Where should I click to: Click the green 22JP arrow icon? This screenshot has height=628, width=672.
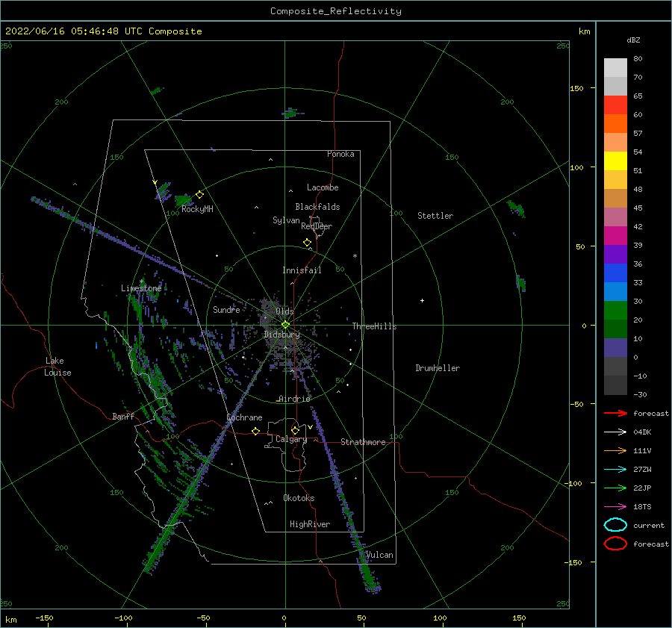click(x=615, y=488)
